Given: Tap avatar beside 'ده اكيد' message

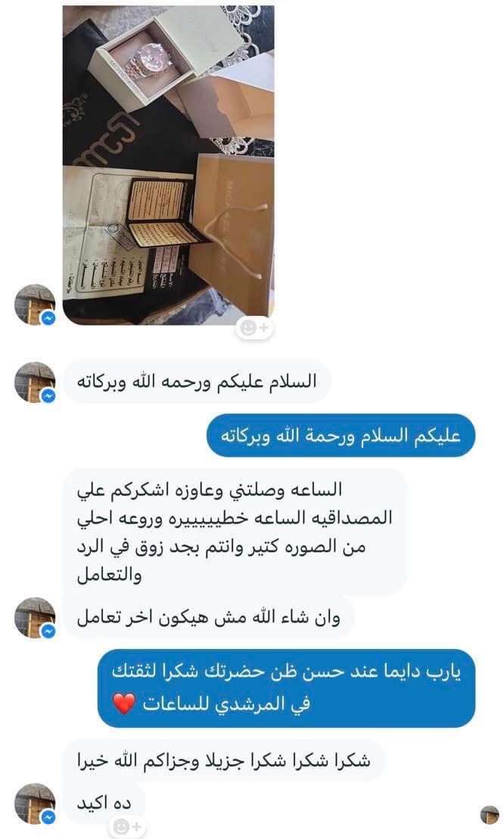Looking at the screenshot, I should (x=35, y=803).
